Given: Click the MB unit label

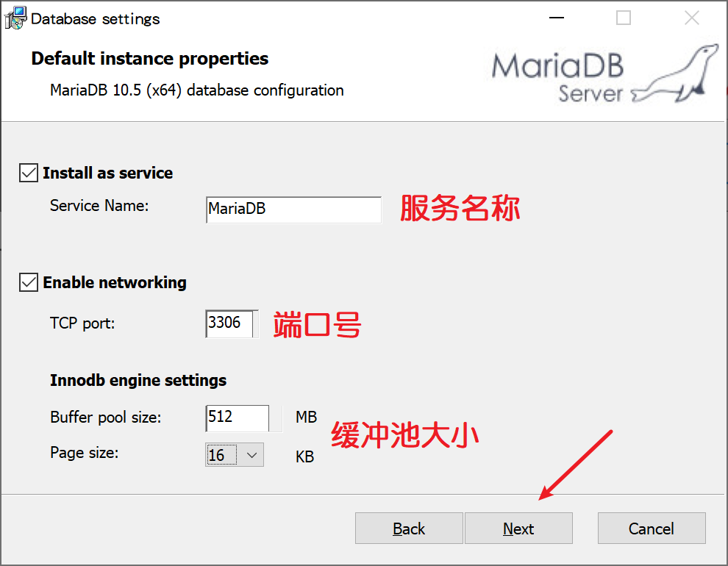Looking at the screenshot, I should click(306, 417).
